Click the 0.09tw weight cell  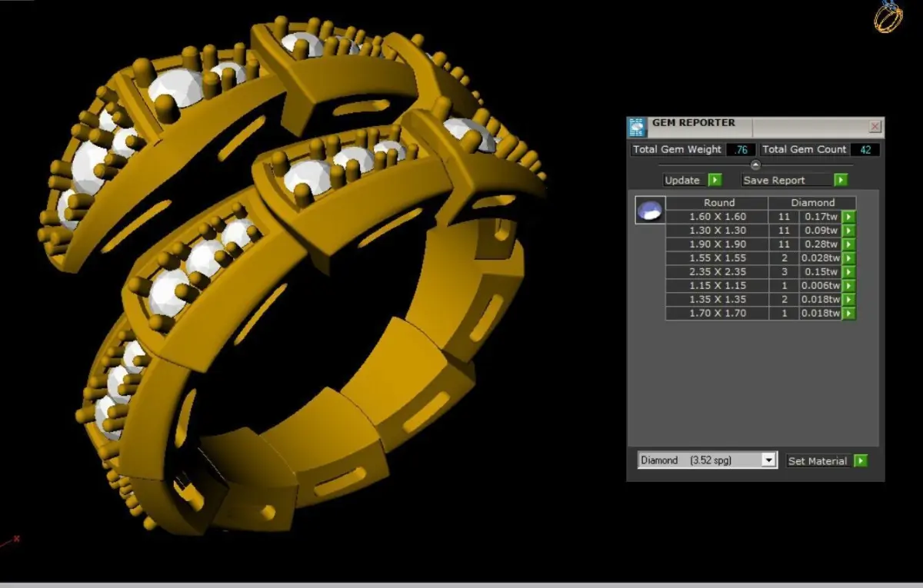pyautogui.click(x=821, y=231)
